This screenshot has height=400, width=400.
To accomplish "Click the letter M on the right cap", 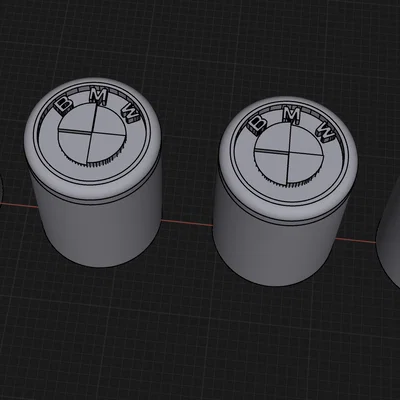I will (292, 115).
